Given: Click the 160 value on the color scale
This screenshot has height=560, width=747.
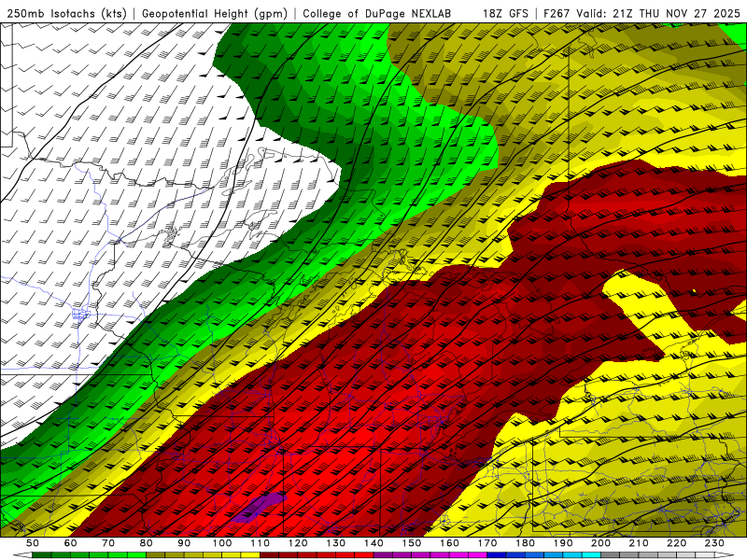Looking at the screenshot, I should tap(449, 543).
